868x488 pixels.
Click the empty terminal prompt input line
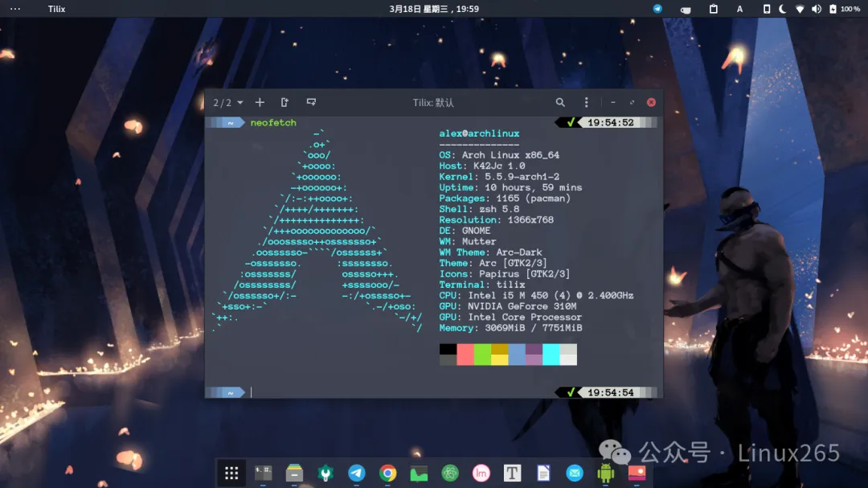tap(401, 392)
